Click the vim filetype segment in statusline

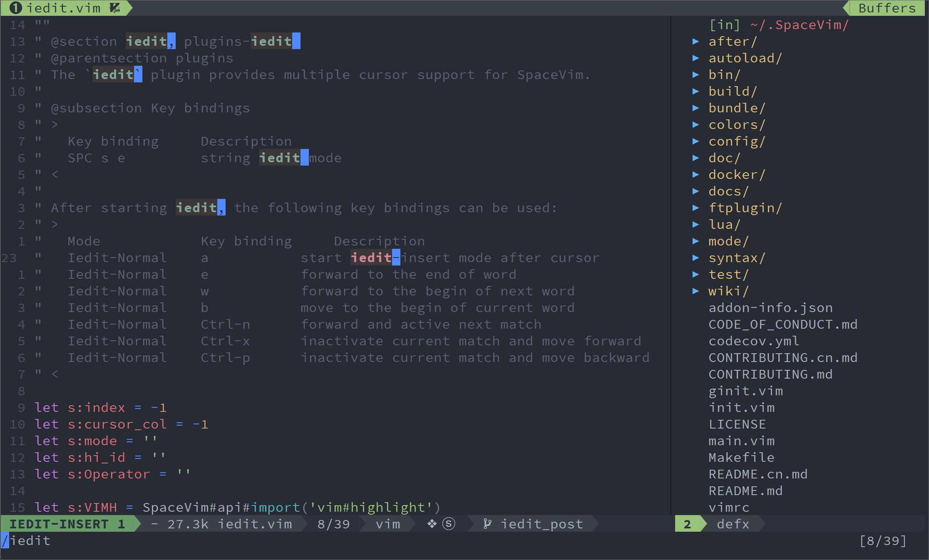[x=387, y=524]
